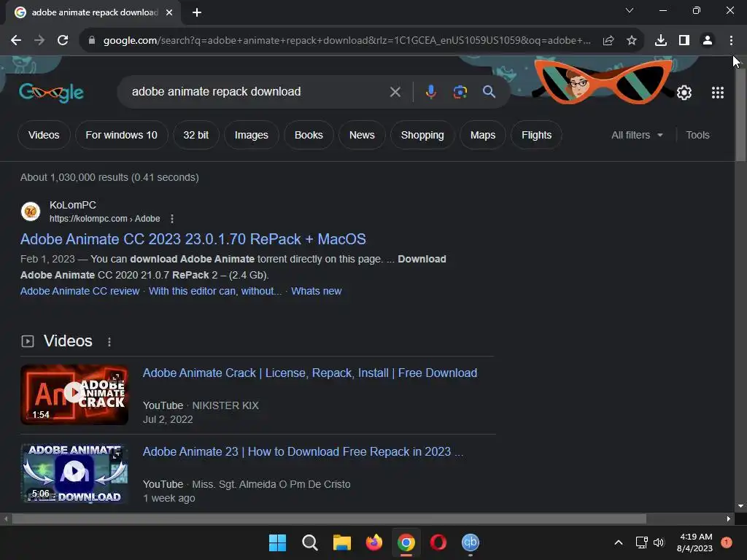Apply the 32 bit filter

196,135
